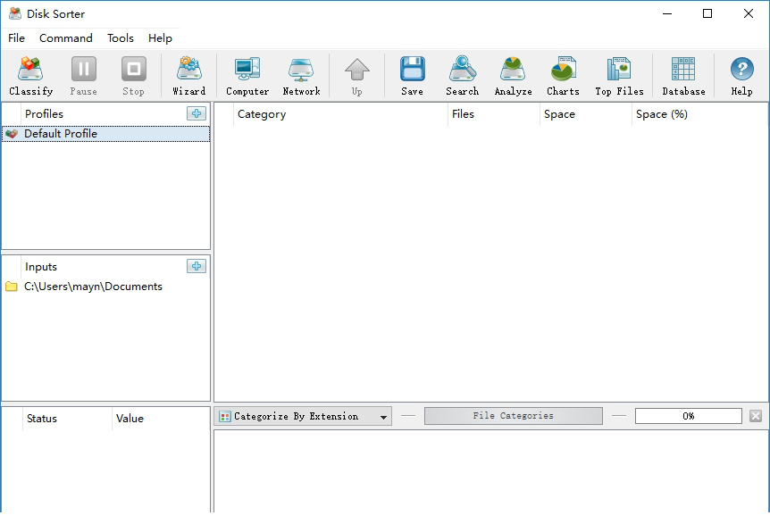770x532 pixels.
Task: Click the Disk Sorter title bar icon
Action: click(x=14, y=13)
